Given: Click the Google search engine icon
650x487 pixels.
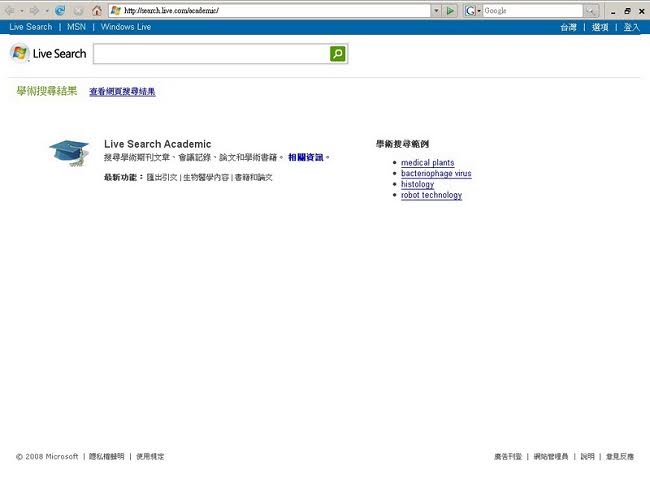Looking at the screenshot, I should point(470,10).
